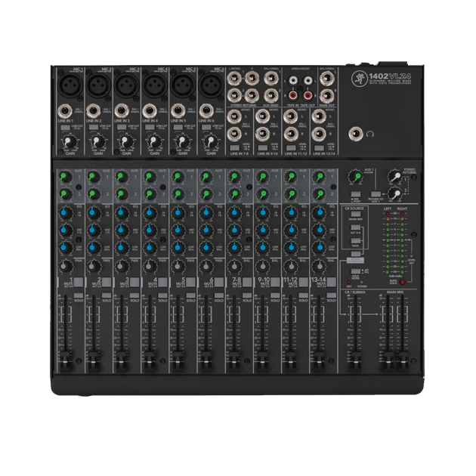The width and height of the screenshot is (476, 476).
Task: Click the CR SOURCE label
Action: point(354,209)
